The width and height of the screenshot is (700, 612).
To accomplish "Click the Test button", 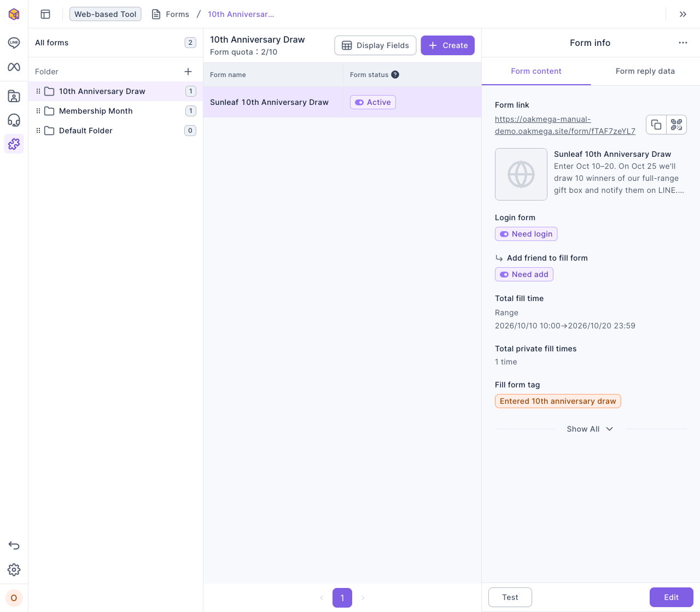I will click(510, 597).
